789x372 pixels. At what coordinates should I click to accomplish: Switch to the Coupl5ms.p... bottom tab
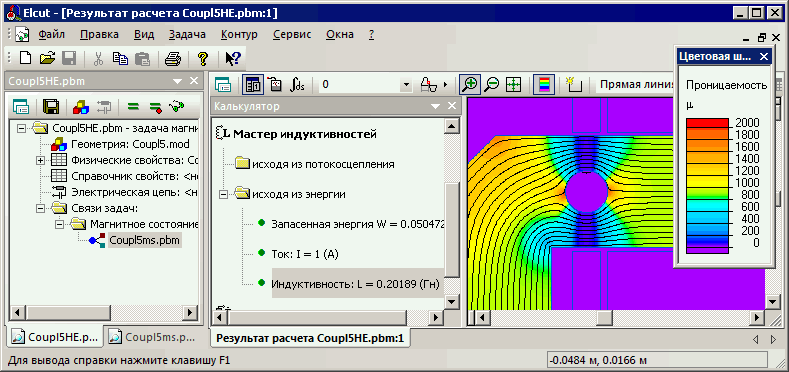pos(150,337)
